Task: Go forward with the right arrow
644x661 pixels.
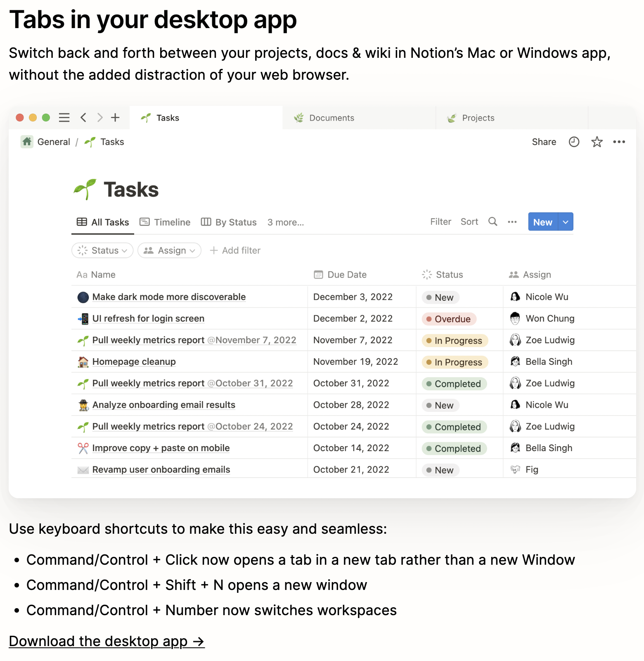Action: tap(100, 118)
